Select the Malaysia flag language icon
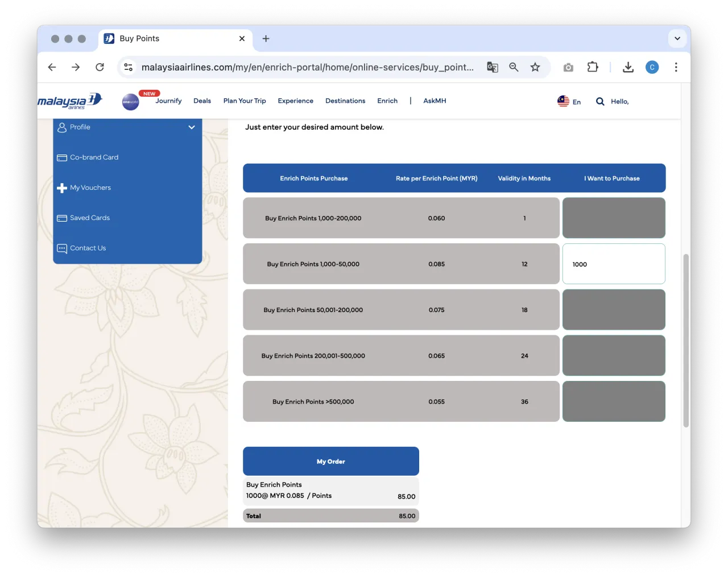 point(563,101)
